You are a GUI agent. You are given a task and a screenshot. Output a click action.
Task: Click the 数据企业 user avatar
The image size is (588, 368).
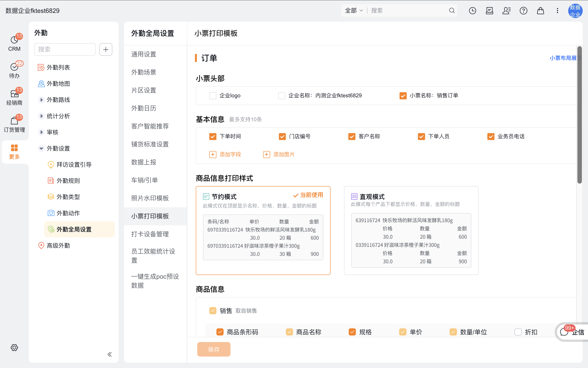coord(575,11)
